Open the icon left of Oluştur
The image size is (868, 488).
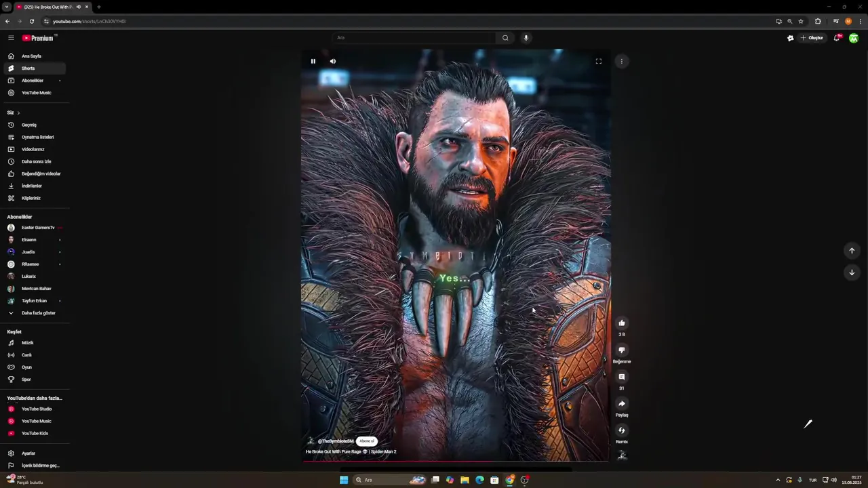(x=790, y=38)
